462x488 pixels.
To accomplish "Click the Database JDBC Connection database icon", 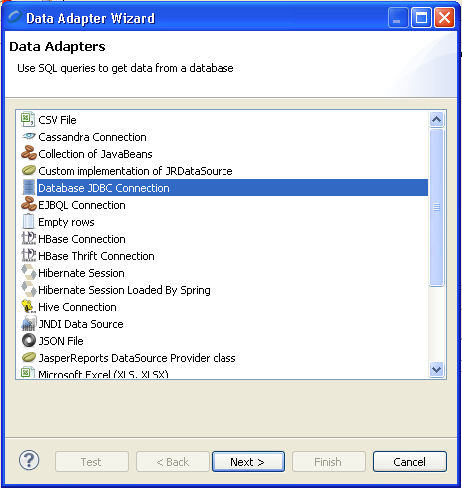I will (x=29, y=187).
